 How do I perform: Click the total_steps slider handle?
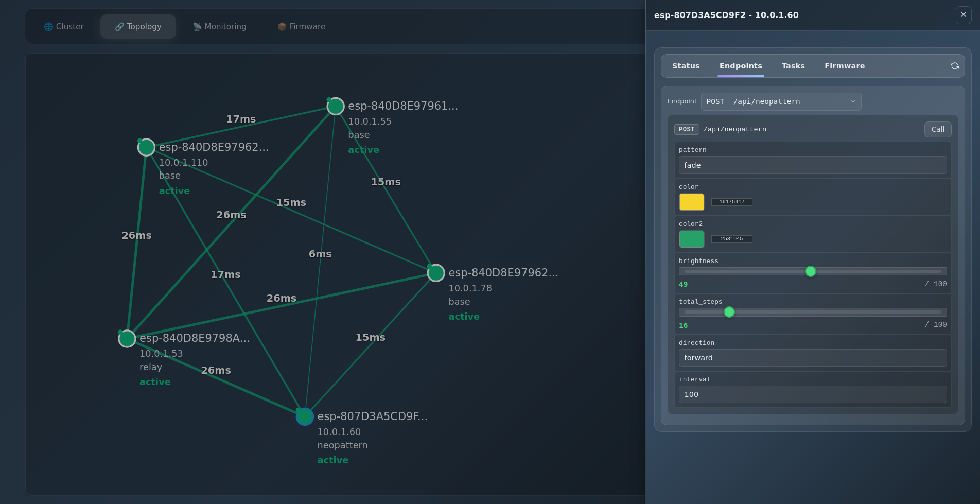click(729, 312)
